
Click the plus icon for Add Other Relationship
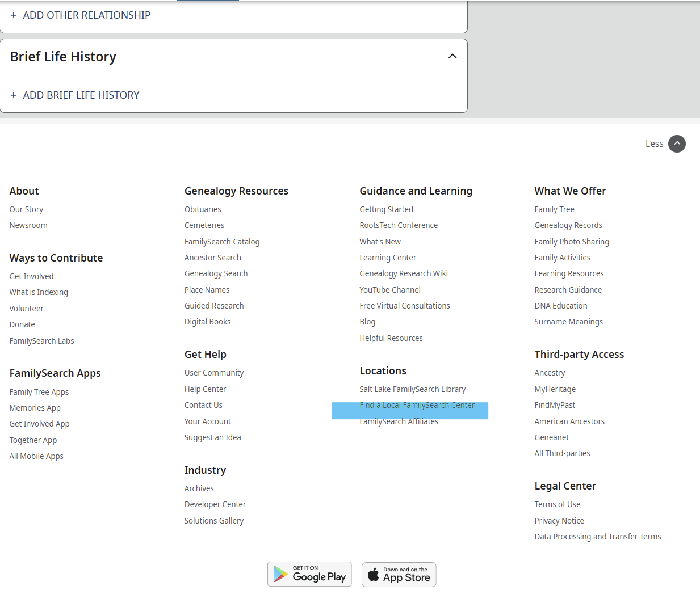[14, 15]
